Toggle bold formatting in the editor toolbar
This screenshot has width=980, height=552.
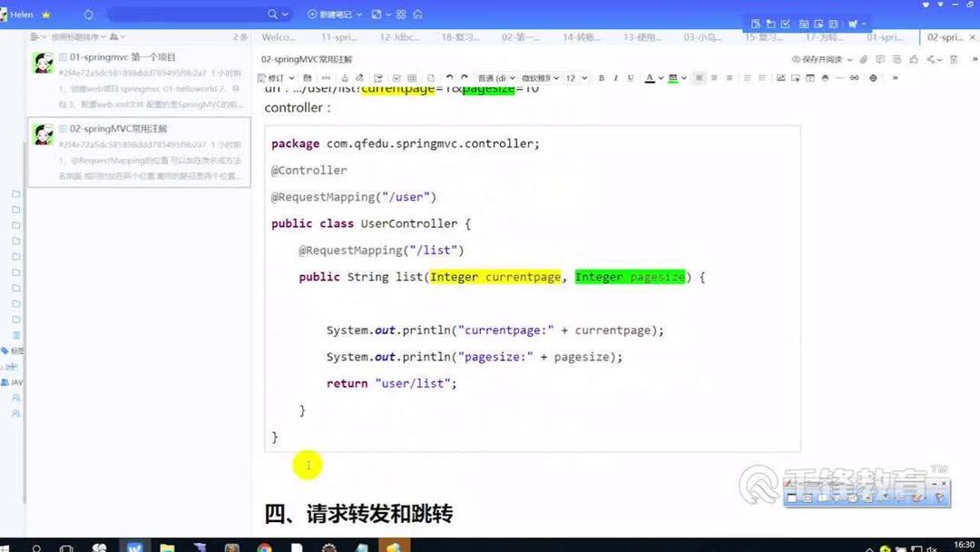point(602,77)
